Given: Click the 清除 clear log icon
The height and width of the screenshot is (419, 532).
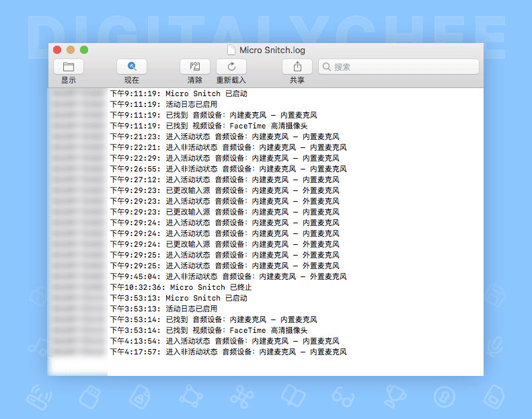Looking at the screenshot, I should point(195,67).
